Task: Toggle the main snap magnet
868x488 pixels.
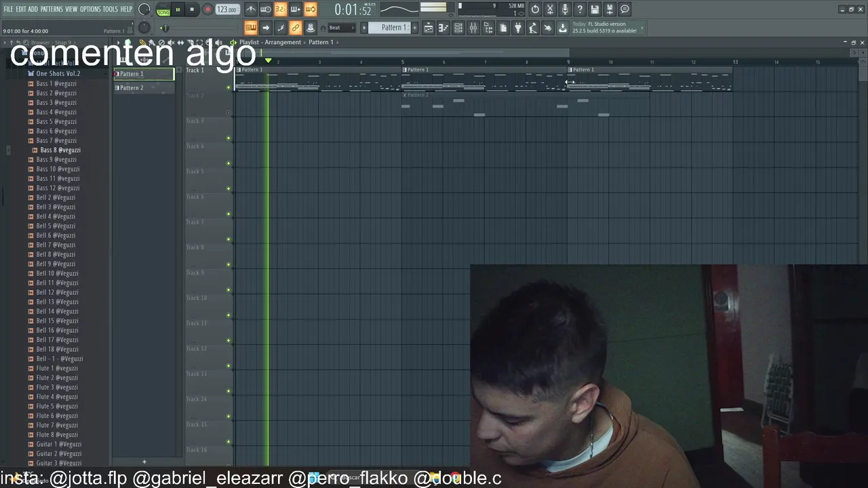Action: 323,28
